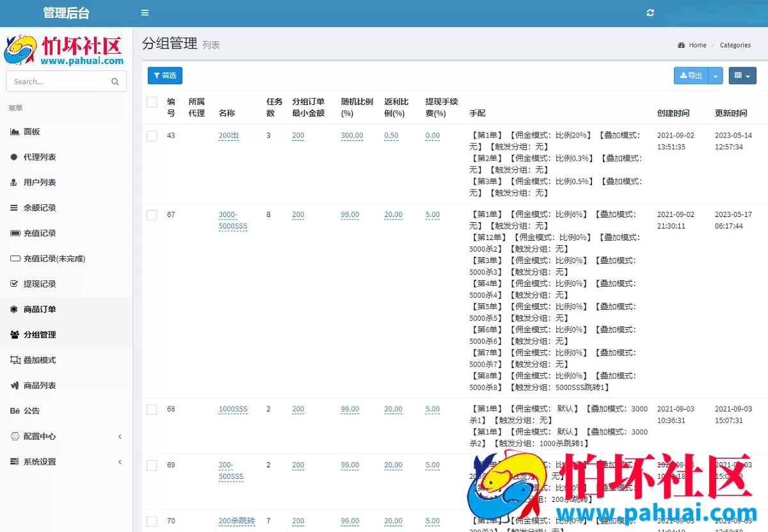Viewport: 768px width, 532px height.
Task: Click the 1000SSS group name link
Action: click(x=233, y=409)
